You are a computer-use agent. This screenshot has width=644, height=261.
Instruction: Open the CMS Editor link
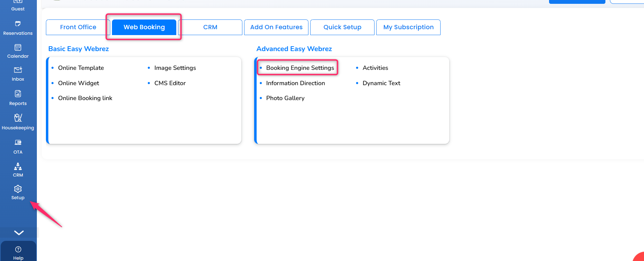[x=170, y=83]
